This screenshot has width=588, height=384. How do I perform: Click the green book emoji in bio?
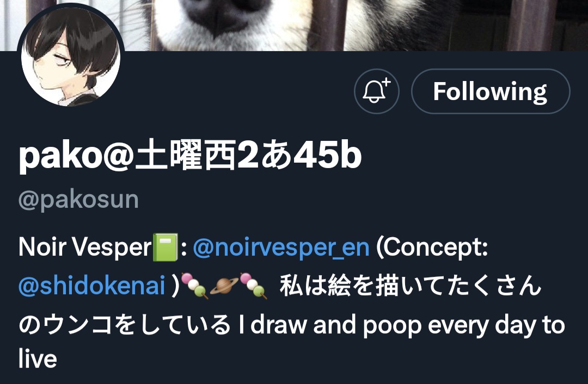(166, 247)
